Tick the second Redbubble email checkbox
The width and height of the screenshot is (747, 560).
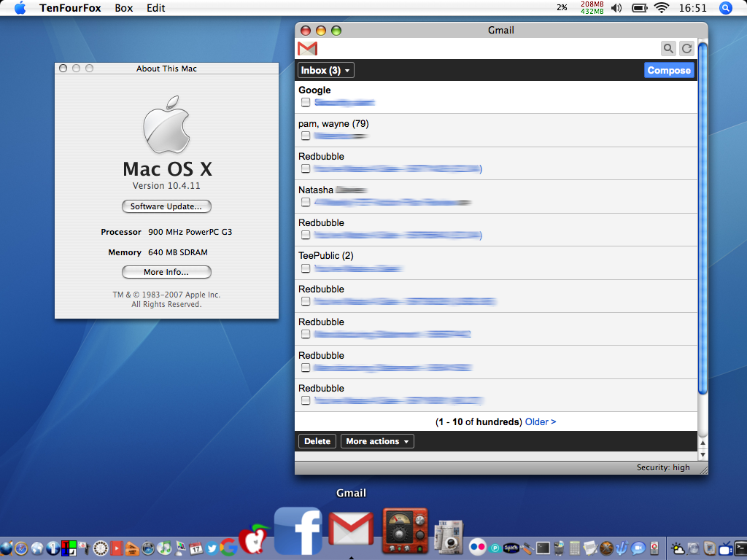(306, 235)
